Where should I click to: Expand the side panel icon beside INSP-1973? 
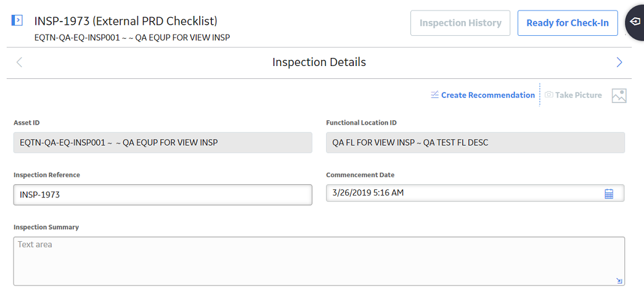(17, 20)
